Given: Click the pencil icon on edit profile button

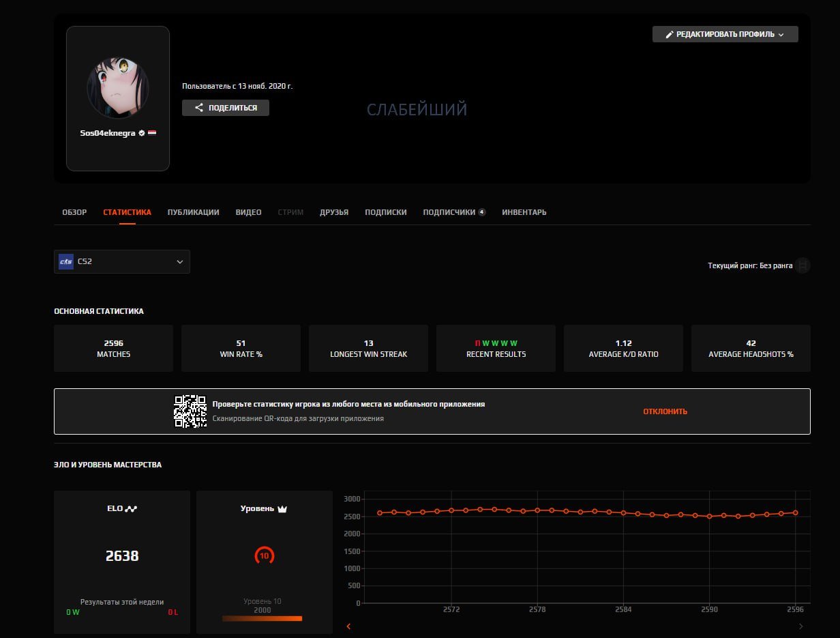Looking at the screenshot, I should 670,33.
